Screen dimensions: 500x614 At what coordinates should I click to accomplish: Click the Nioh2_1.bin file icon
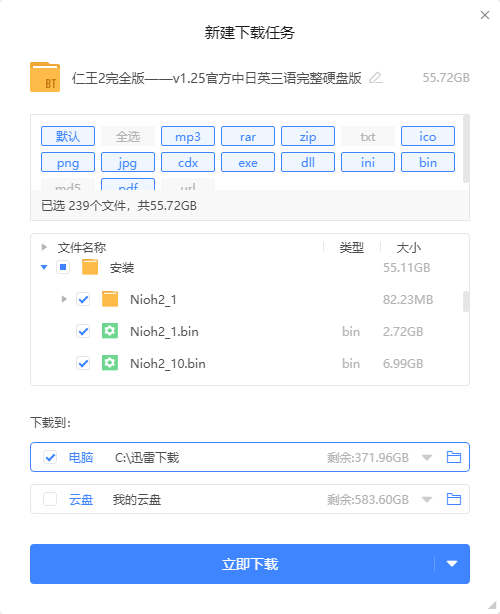pyautogui.click(x=110, y=331)
